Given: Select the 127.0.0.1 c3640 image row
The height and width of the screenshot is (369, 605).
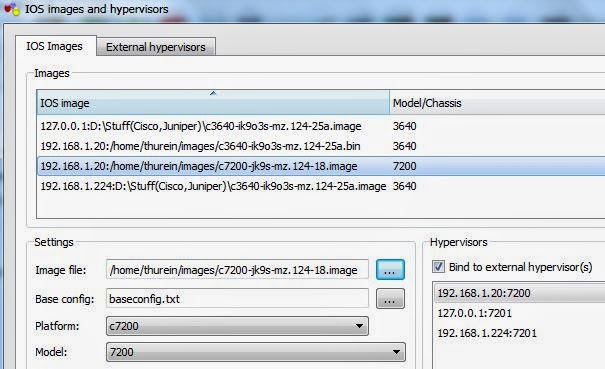Looking at the screenshot, I should [x=321, y=126].
